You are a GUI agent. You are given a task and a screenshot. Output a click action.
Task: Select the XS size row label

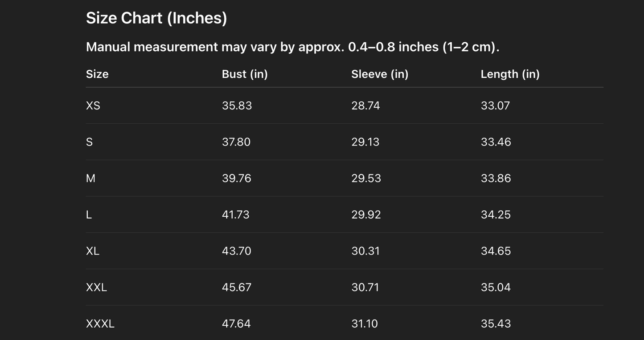[x=93, y=105]
